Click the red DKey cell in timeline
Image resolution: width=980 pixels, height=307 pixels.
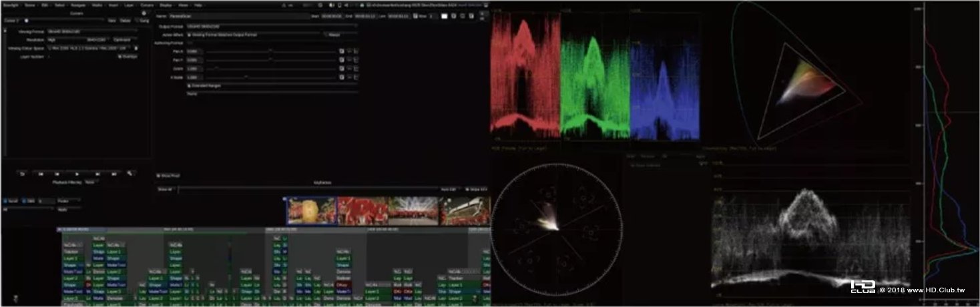click(342, 284)
